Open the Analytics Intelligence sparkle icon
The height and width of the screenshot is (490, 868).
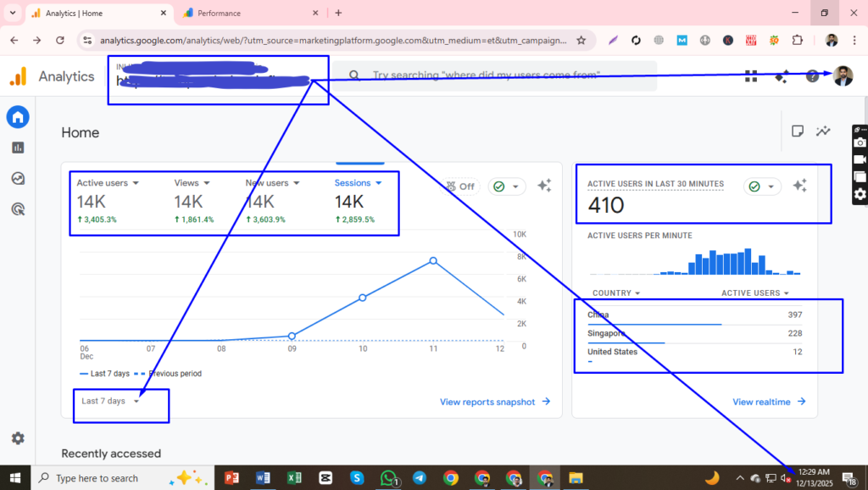(x=782, y=75)
